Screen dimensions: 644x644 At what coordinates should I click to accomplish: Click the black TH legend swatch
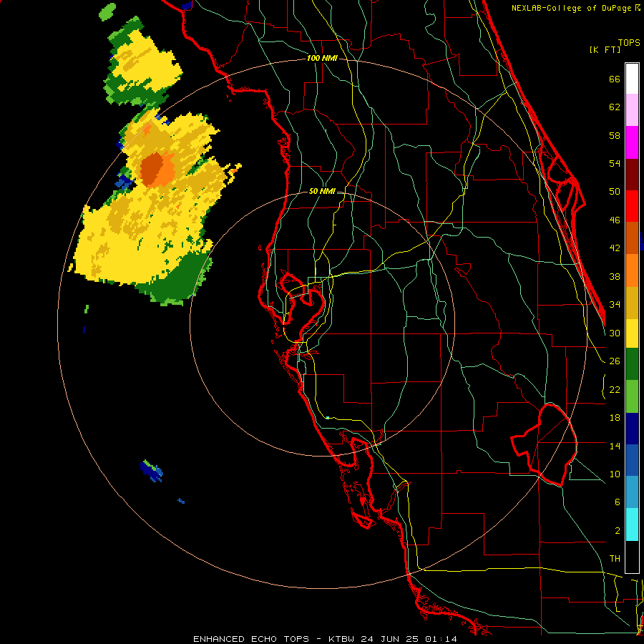632,557
